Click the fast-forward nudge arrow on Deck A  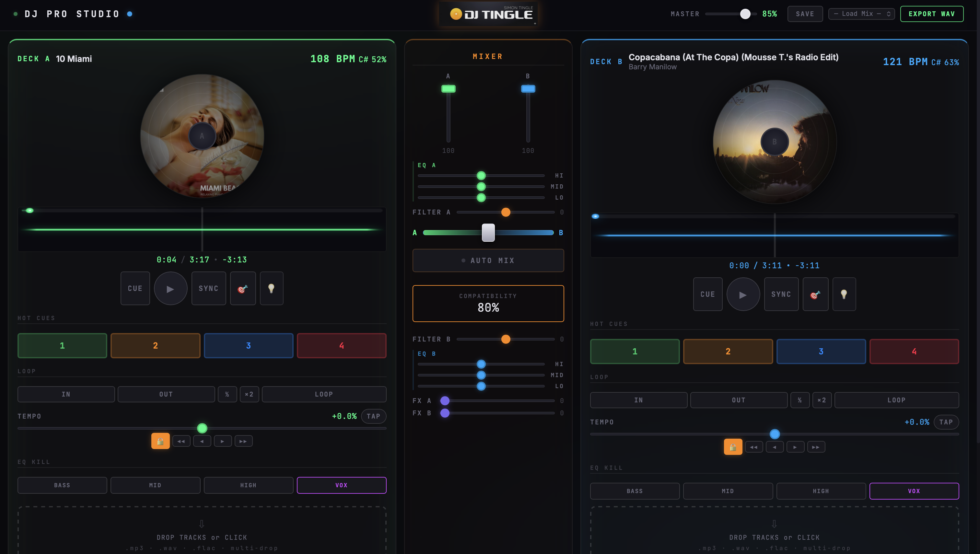point(243,441)
